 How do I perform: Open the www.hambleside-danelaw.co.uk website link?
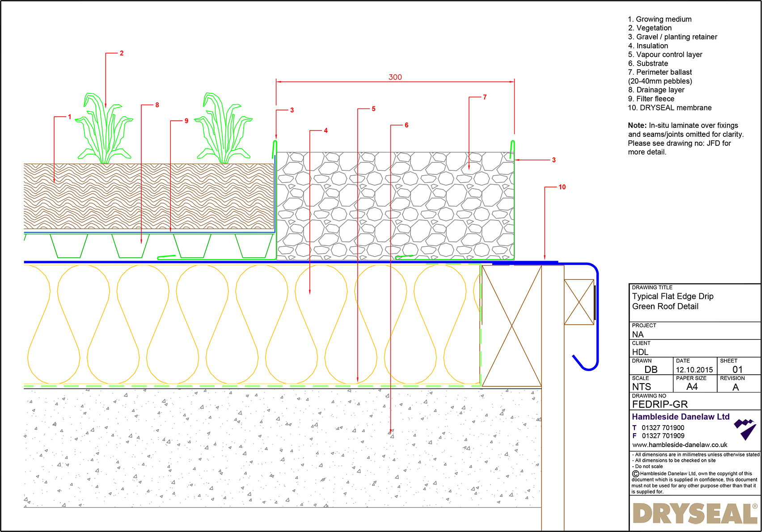pos(680,445)
